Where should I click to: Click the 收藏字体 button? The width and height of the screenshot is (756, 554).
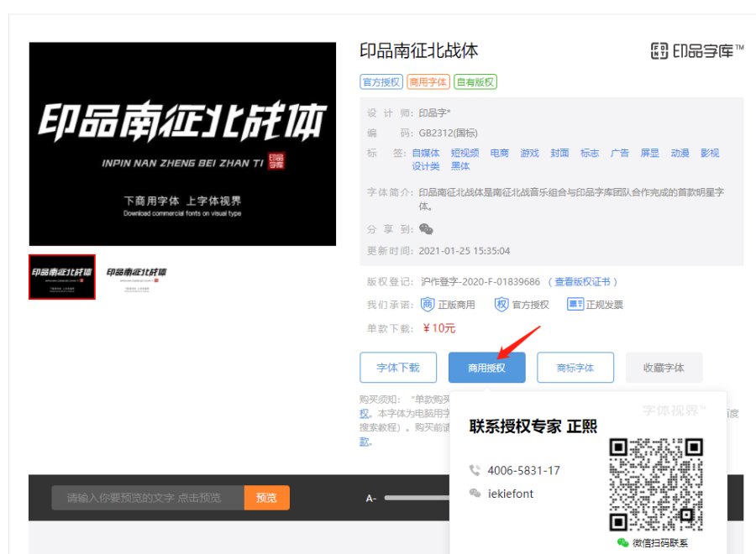point(664,368)
